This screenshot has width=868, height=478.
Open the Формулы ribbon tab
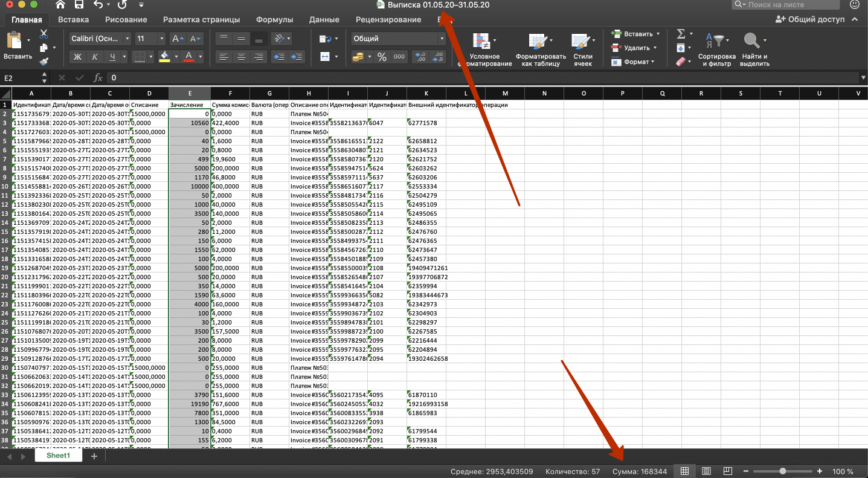pyautogui.click(x=275, y=19)
